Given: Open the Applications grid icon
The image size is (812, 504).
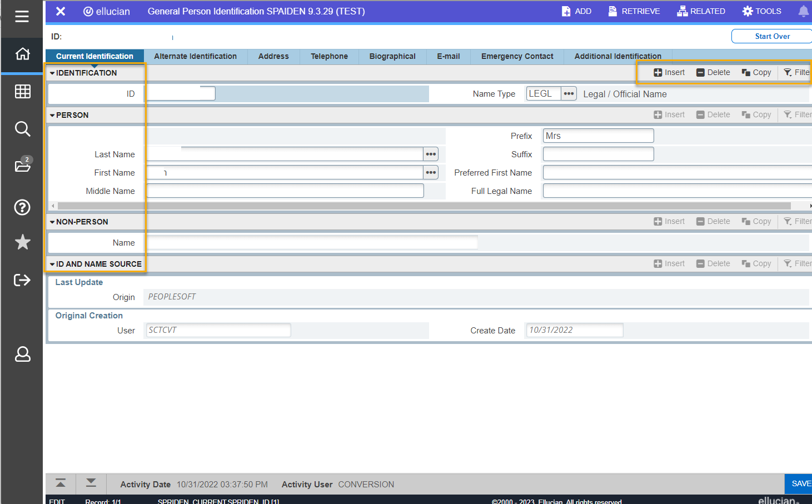Looking at the screenshot, I should [22, 92].
